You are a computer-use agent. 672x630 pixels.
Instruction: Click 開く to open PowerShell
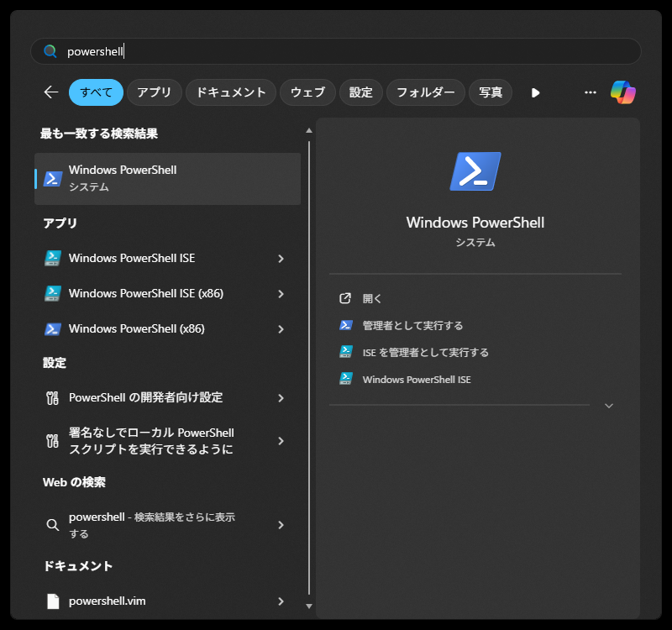pyautogui.click(x=371, y=298)
